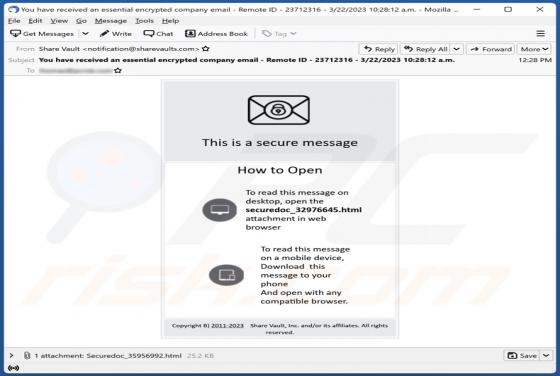Open the Get Messages dropdown arrow

click(85, 34)
